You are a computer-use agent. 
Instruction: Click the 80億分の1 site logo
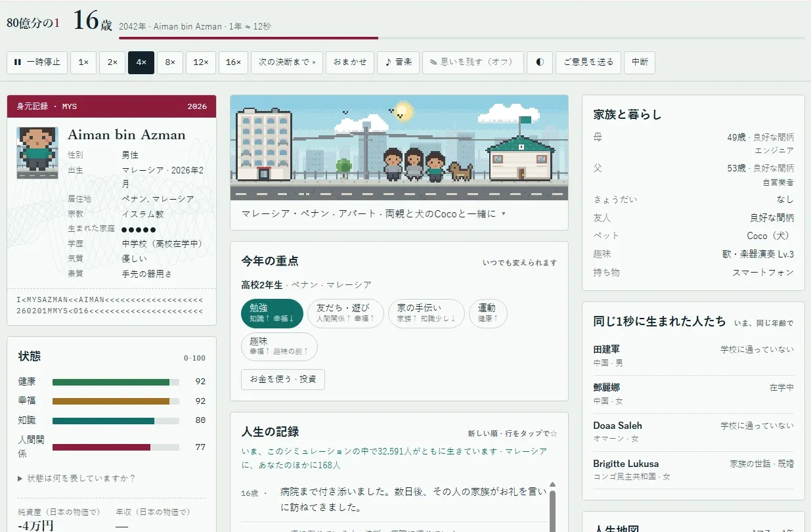33,22
